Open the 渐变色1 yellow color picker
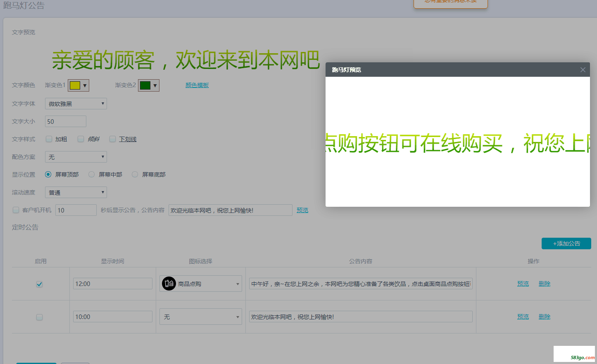Image resolution: width=597 pixels, height=364 pixels. (x=78, y=85)
